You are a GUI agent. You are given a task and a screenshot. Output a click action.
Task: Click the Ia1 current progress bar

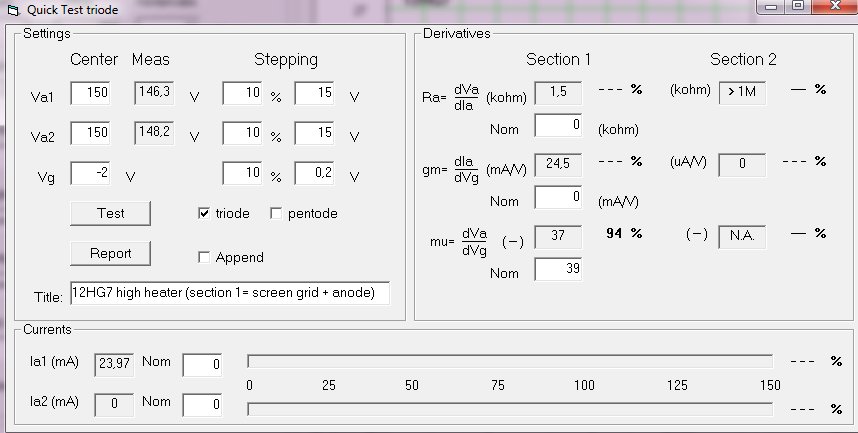pos(510,361)
